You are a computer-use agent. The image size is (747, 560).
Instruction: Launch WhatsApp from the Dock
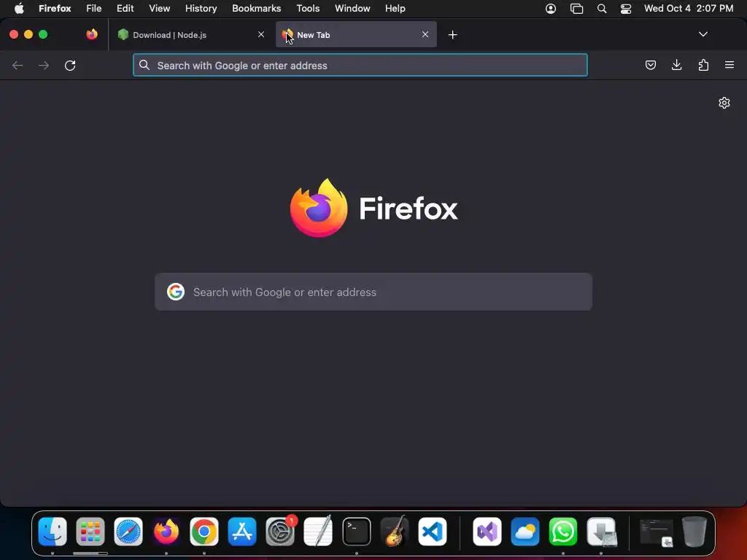pyautogui.click(x=563, y=532)
